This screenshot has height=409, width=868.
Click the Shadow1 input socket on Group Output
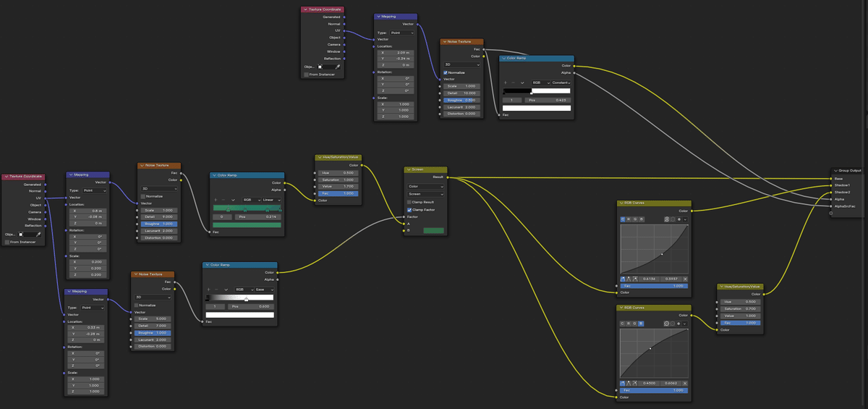click(x=830, y=185)
